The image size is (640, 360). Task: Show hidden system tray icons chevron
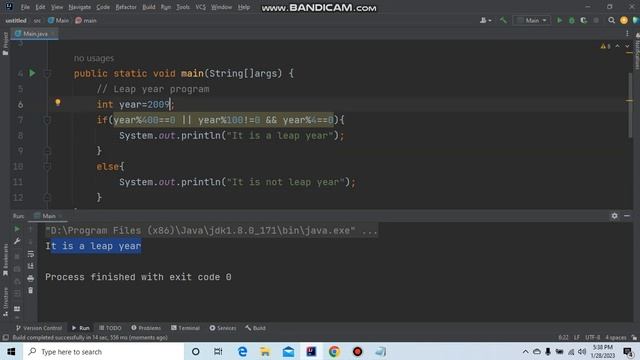click(x=525, y=351)
